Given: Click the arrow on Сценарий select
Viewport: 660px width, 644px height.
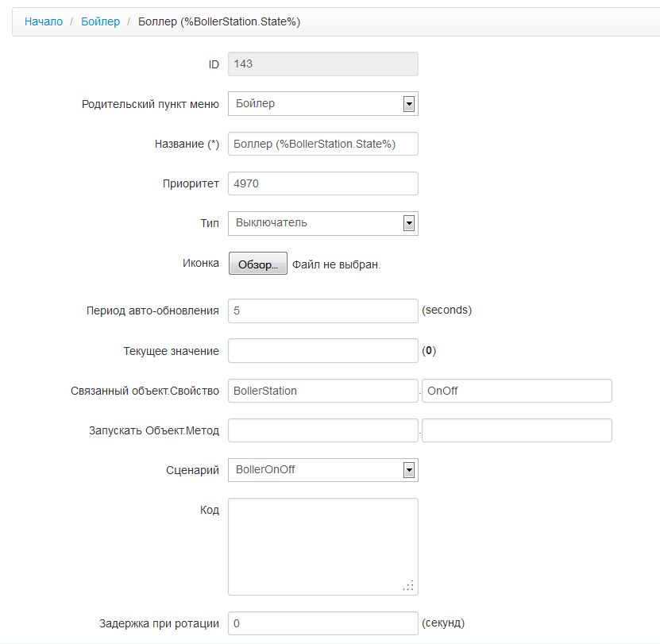Looking at the screenshot, I should click(409, 470).
